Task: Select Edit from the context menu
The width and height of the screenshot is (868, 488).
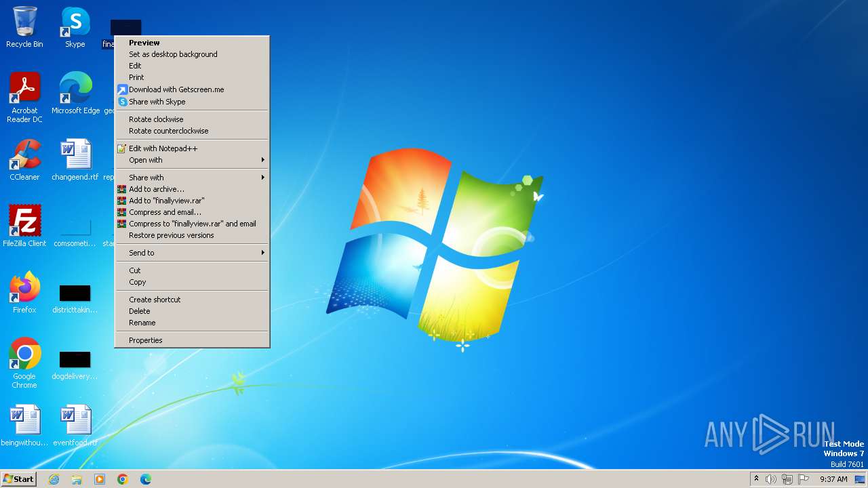Action: coord(192,66)
